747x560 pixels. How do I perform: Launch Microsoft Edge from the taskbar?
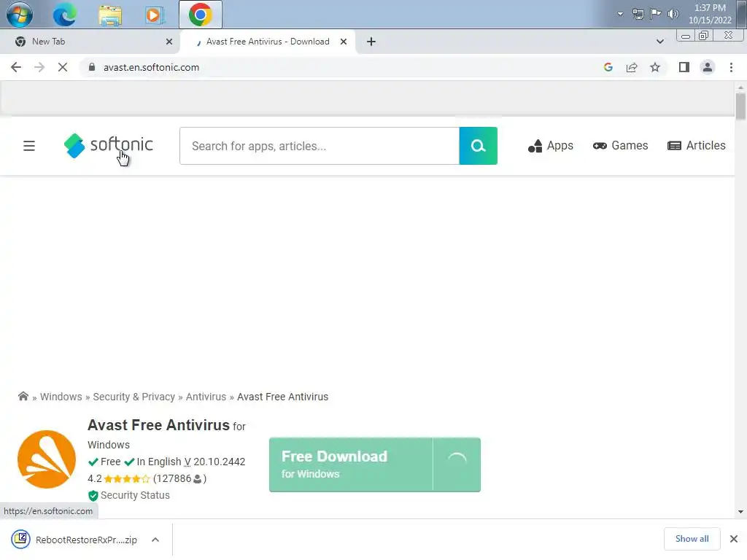[64, 15]
